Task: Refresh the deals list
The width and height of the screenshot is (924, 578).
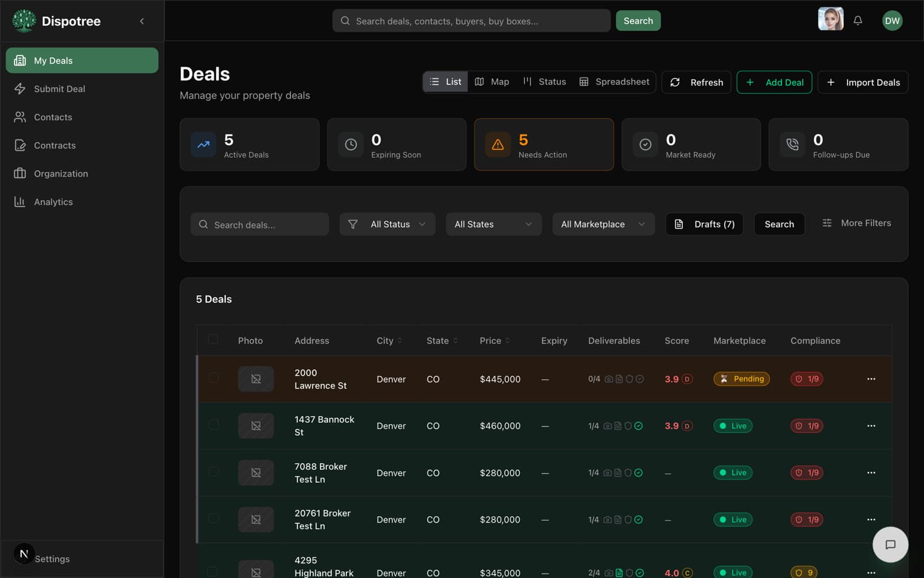Action: tap(696, 82)
